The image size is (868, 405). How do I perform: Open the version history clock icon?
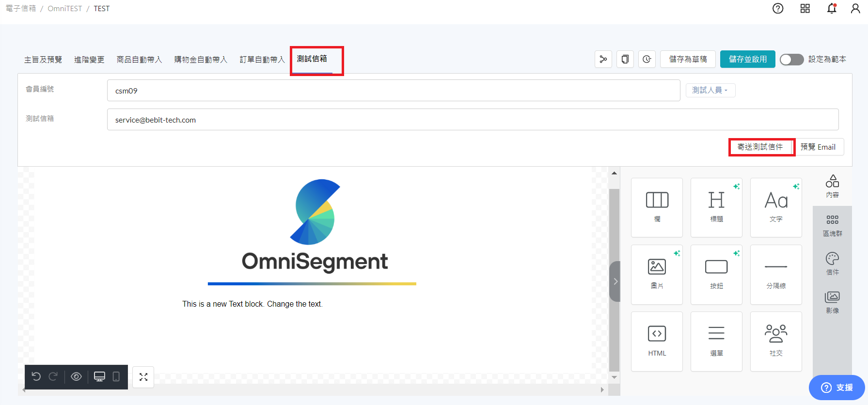click(x=647, y=59)
